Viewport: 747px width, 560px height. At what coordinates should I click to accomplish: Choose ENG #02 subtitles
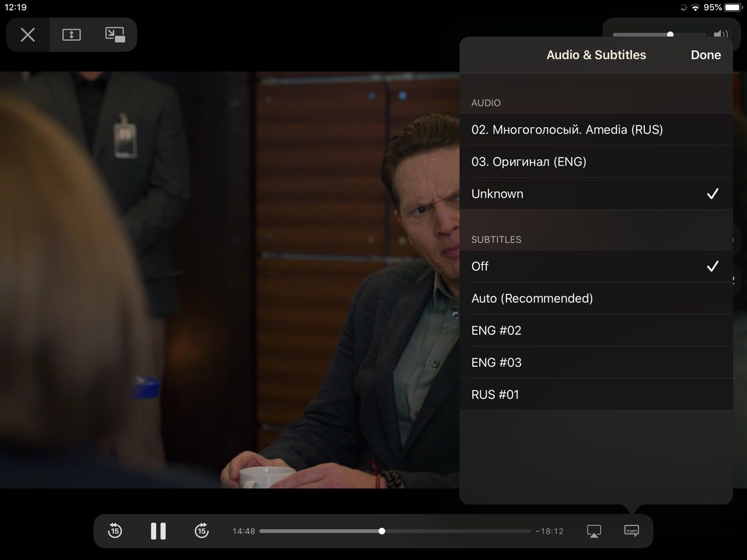[596, 330]
